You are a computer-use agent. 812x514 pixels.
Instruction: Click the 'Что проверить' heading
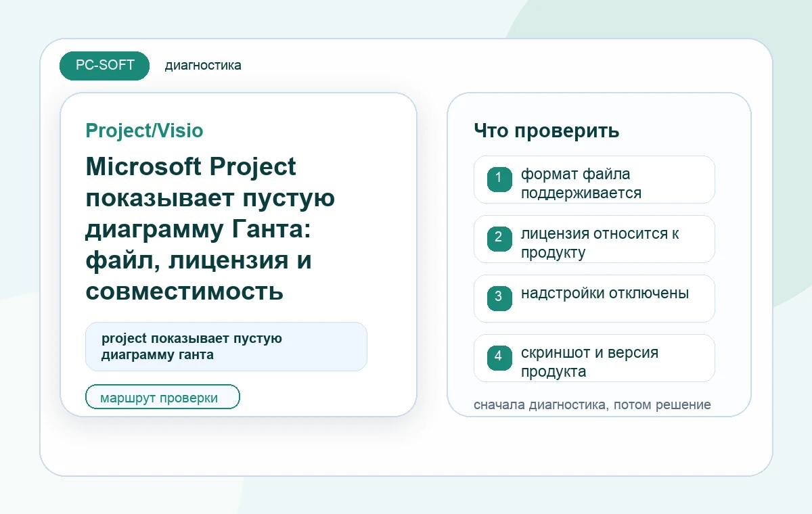(546, 131)
